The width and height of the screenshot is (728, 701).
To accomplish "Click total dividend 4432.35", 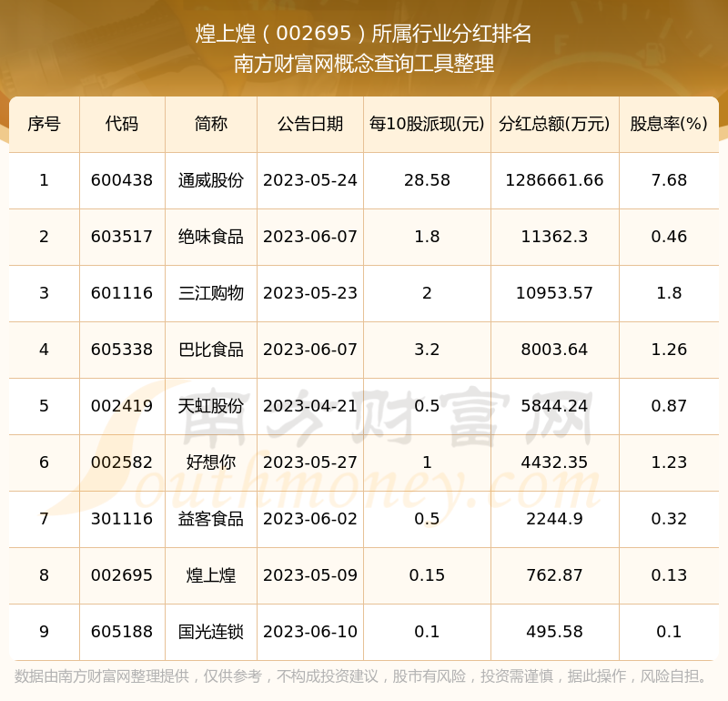I will (x=555, y=462).
